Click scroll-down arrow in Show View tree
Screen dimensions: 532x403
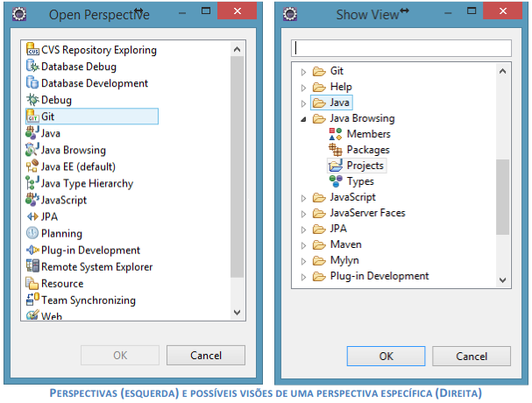(503, 280)
